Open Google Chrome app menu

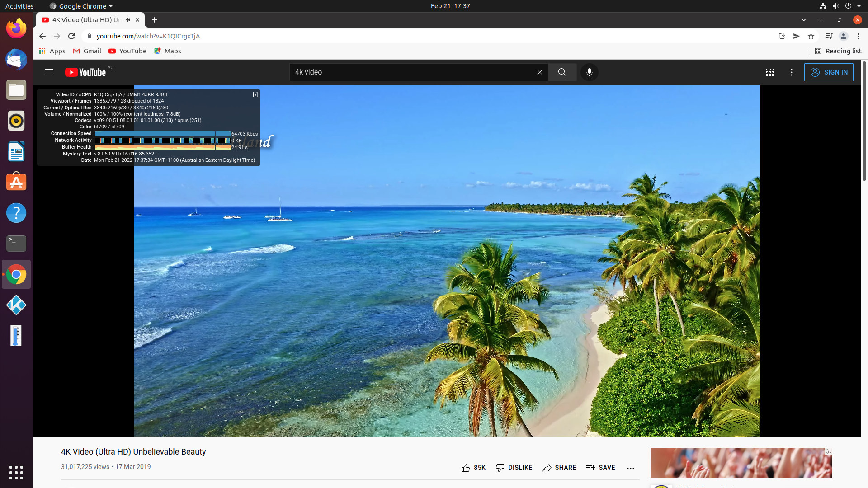(81, 6)
